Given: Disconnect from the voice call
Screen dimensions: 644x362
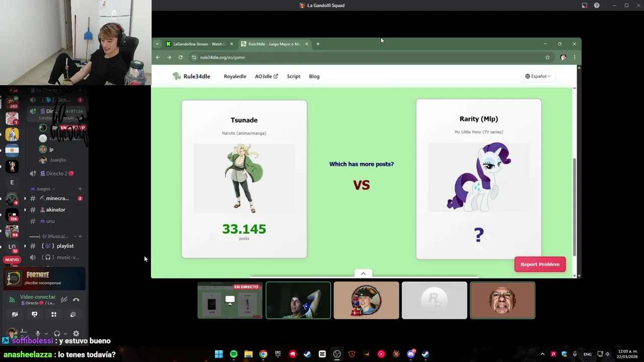Looking at the screenshot, I should point(76,300).
